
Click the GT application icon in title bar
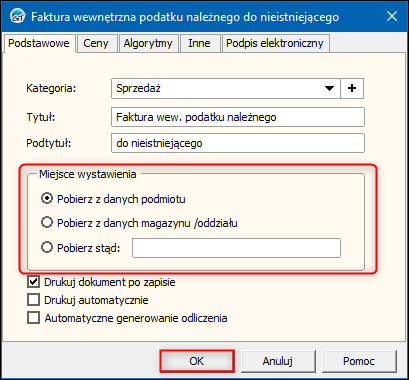click(x=16, y=16)
